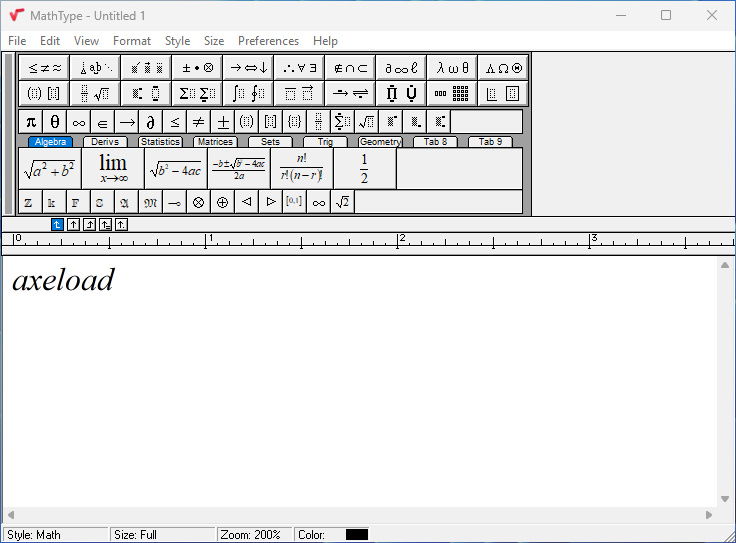Insert fraction template from small bar
The width and height of the screenshot is (736, 543).
(318, 122)
